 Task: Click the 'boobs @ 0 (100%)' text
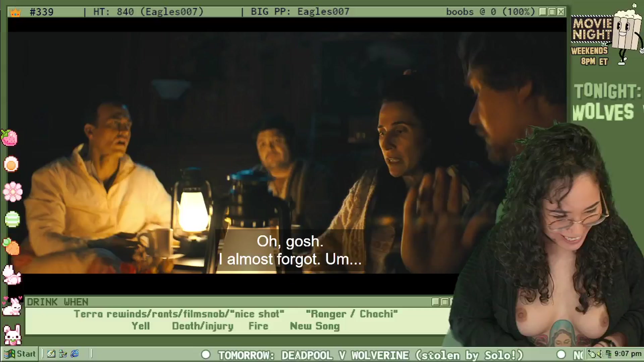[x=490, y=12]
